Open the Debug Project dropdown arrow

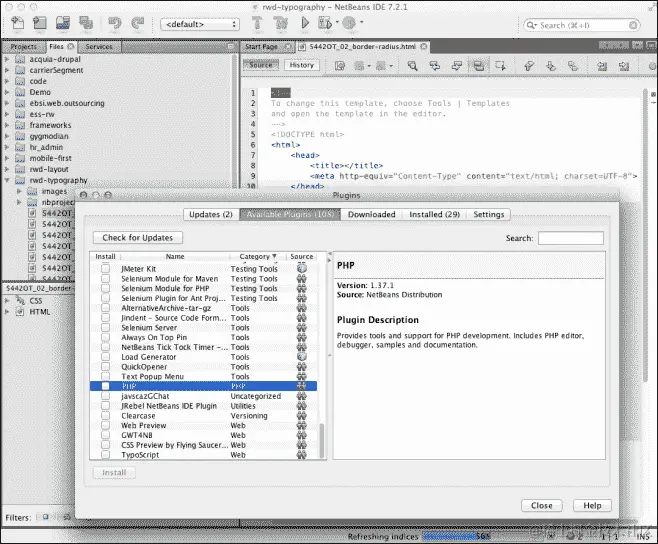tap(337, 22)
